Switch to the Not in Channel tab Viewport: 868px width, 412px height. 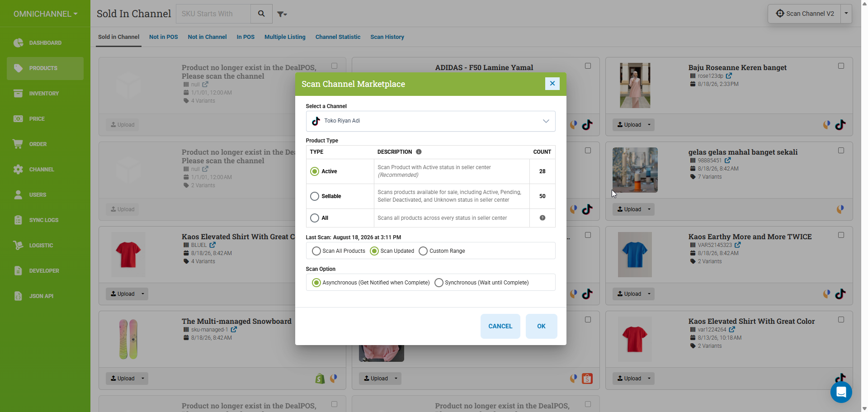tap(207, 37)
